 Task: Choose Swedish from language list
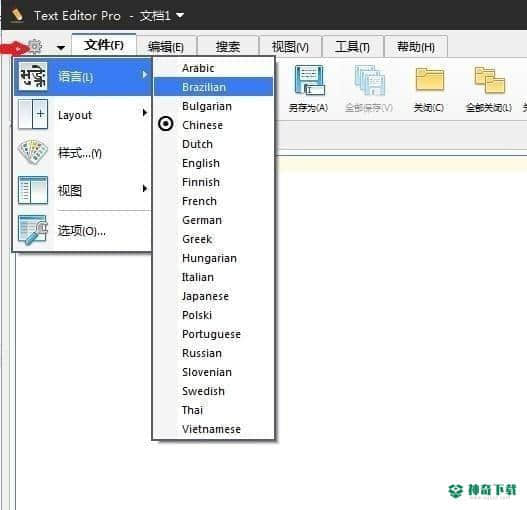click(x=213, y=391)
